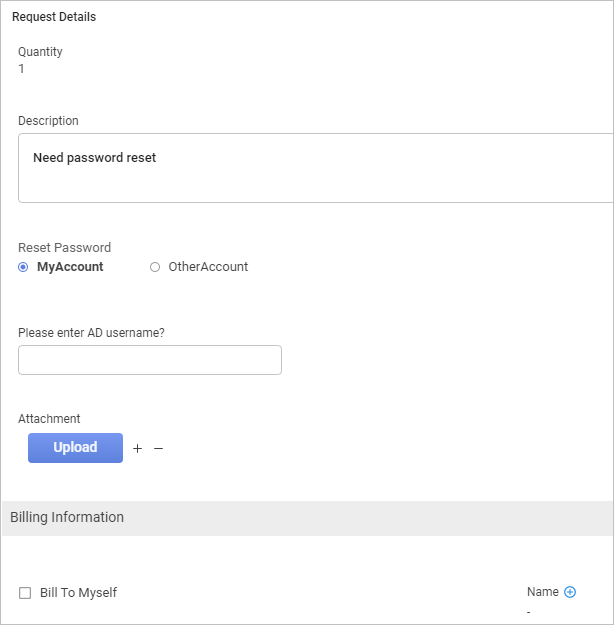Click the Description field label
This screenshot has height=625, width=614.
pos(48,121)
